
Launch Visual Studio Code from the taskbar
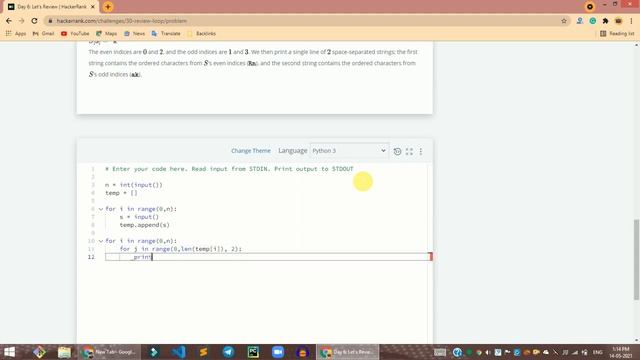click(179, 352)
